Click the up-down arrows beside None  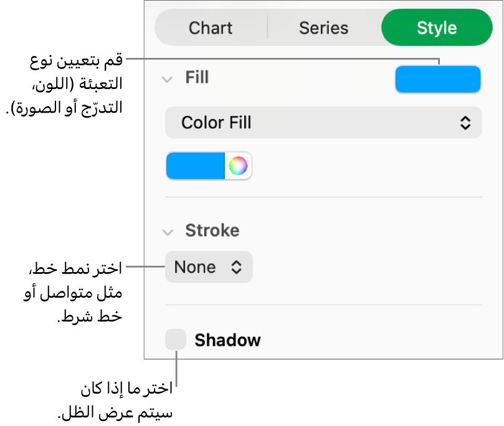click(237, 267)
